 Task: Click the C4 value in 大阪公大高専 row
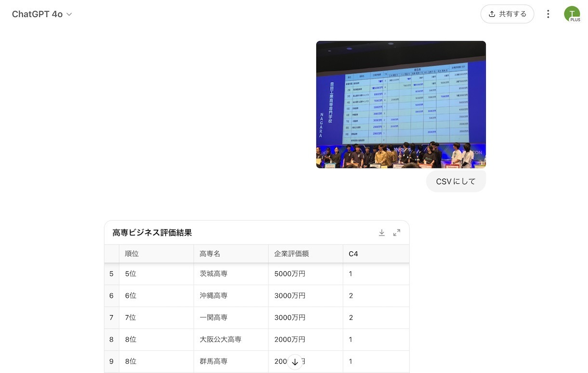[x=376, y=339]
